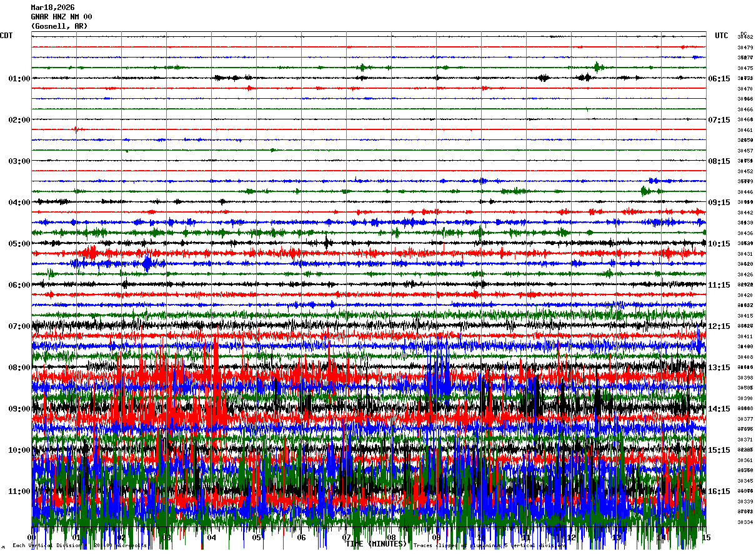This screenshot has width=756, height=554.
Task: Click the "05" minute tick label
Action: pyautogui.click(x=256, y=538)
